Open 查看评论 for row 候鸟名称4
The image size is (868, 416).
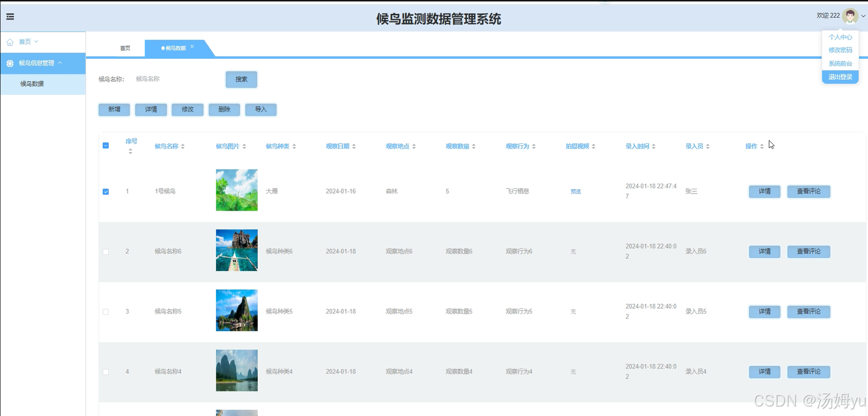tap(809, 372)
